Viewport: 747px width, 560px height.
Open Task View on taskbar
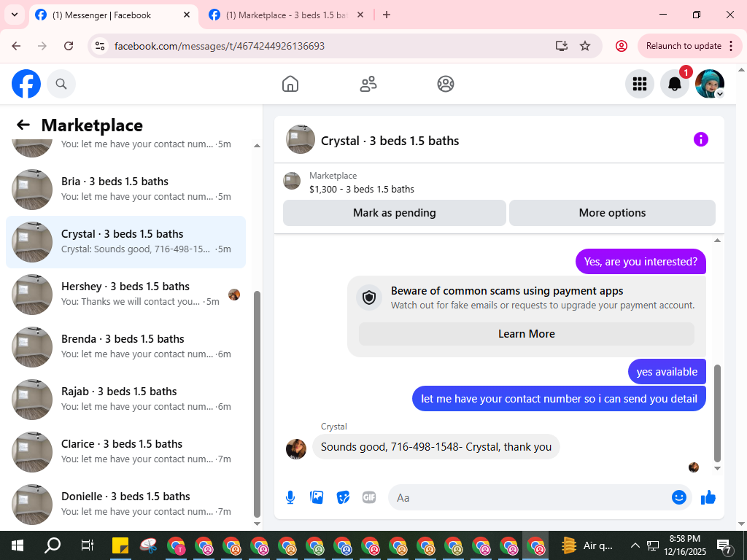(x=88, y=545)
